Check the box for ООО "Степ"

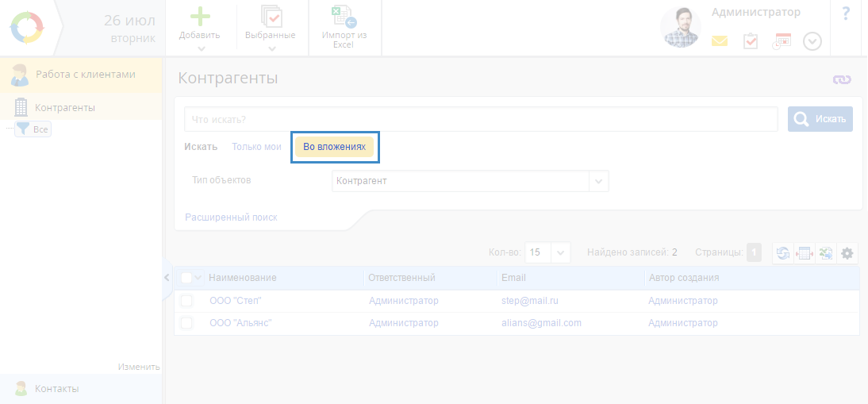(186, 301)
